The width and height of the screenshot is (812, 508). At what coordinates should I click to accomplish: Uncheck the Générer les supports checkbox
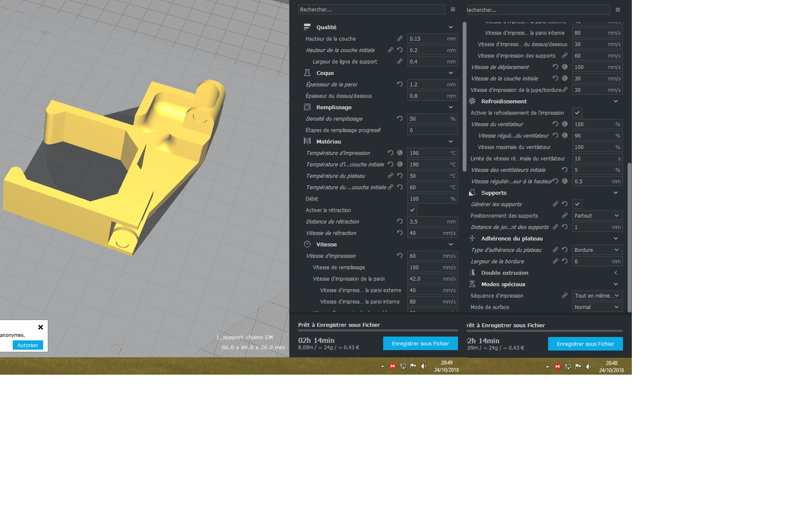(577, 204)
